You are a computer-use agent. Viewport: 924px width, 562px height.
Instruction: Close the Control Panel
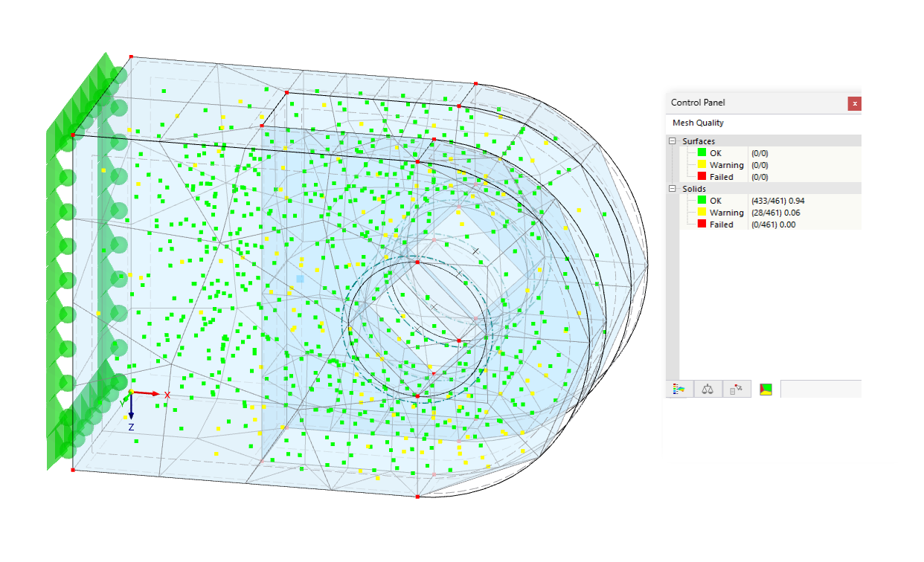(854, 103)
